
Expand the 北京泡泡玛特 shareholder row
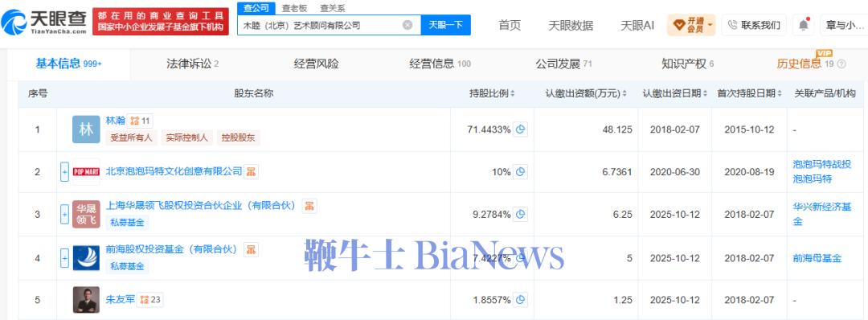pyautogui.click(x=65, y=171)
